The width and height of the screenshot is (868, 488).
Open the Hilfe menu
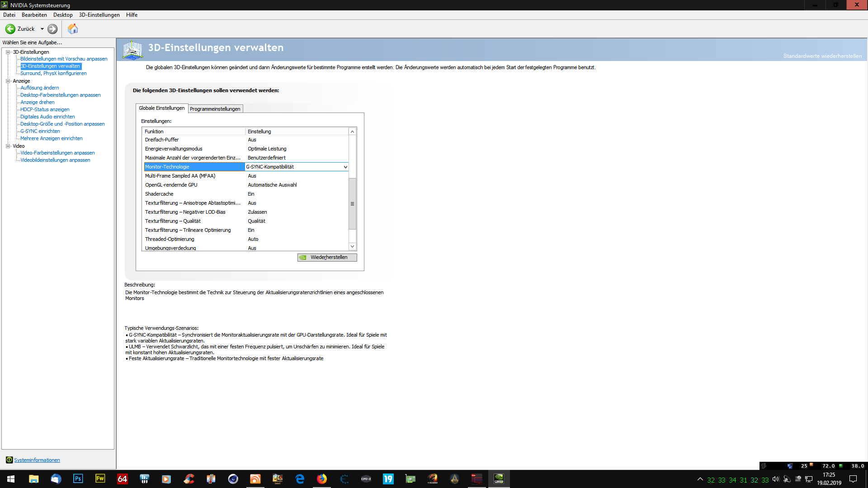click(x=132, y=15)
